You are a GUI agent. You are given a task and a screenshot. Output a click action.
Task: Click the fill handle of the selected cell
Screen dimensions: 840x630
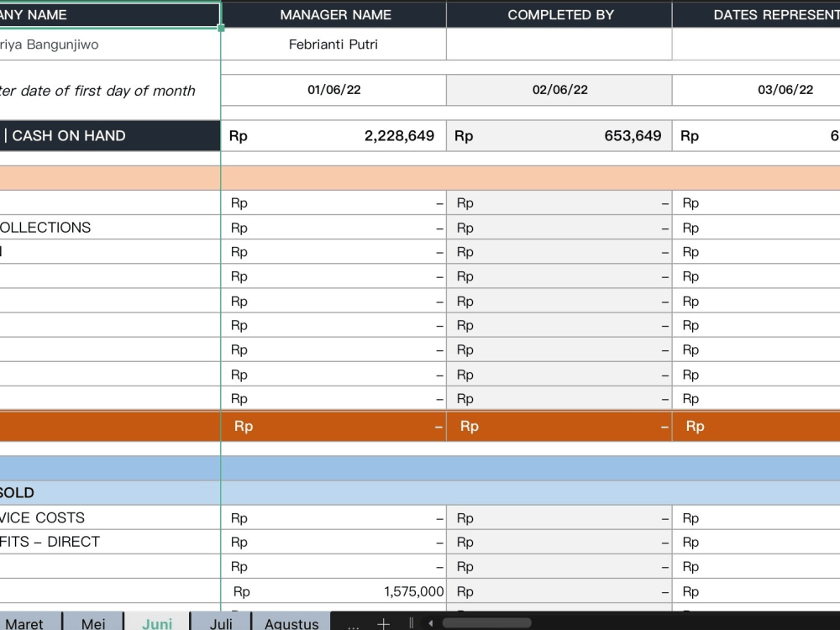pos(221,28)
